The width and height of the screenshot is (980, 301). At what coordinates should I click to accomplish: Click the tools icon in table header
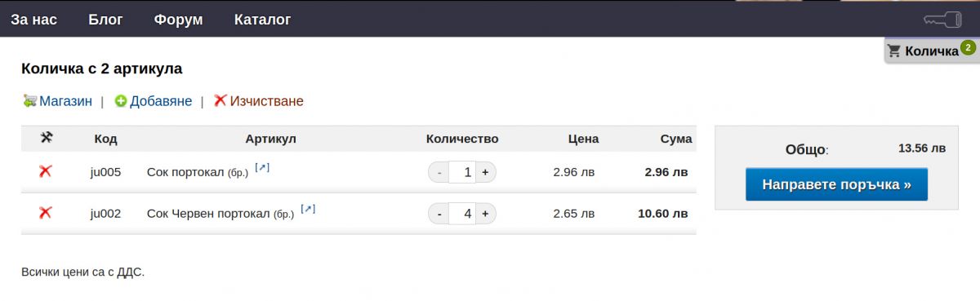click(x=47, y=138)
